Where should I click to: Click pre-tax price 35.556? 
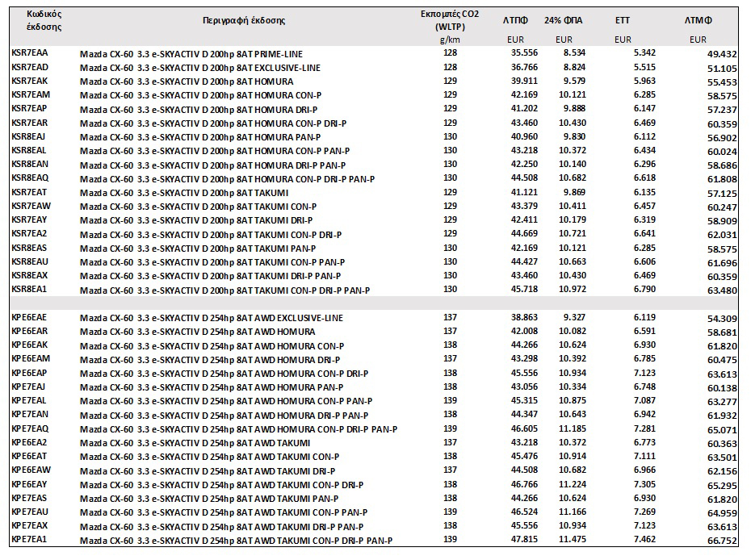pos(524,52)
